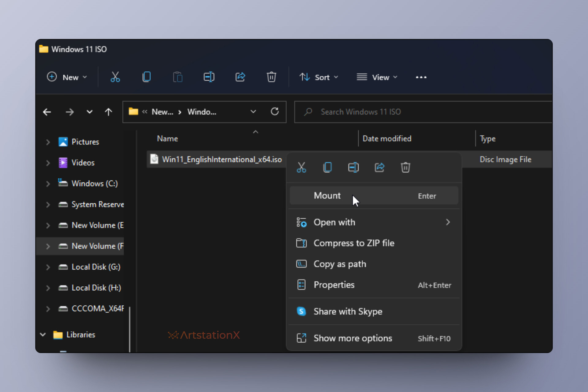This screenshot has width=588, height=392.
Task: Expand the Pictures tree node
Action: click(48, 142)
